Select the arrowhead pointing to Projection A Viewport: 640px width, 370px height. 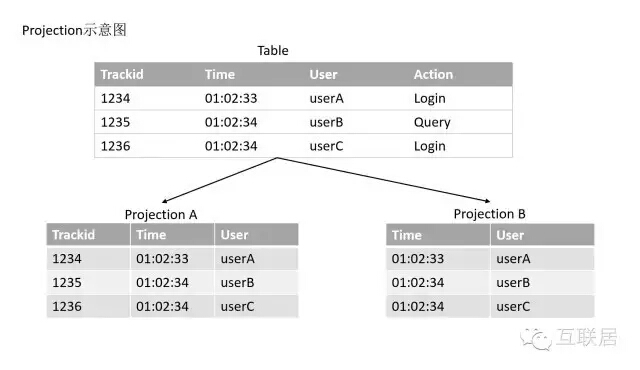164,201
